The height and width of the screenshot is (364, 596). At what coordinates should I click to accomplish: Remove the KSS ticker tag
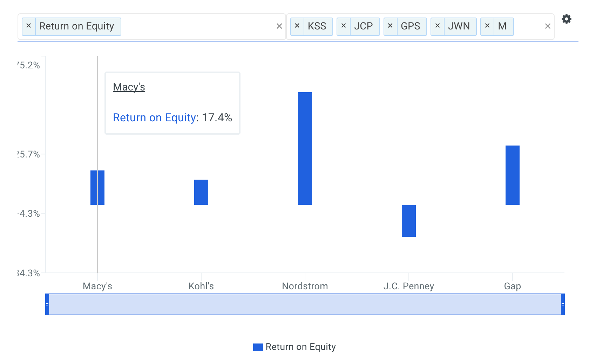(297, 26)
